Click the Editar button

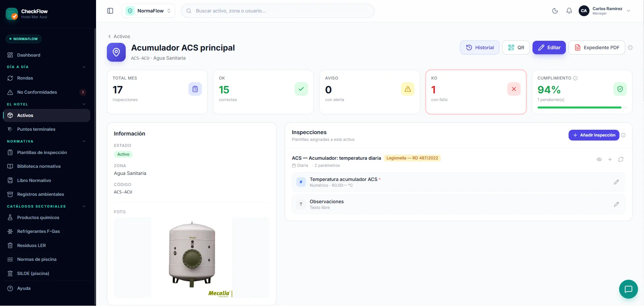tap(549, 48)
